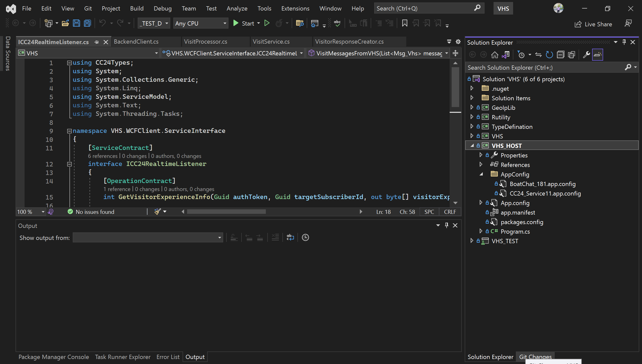Click the bookmark toggle icon in toolbar
The image size is (642, 364).
(x=405, y=23)
